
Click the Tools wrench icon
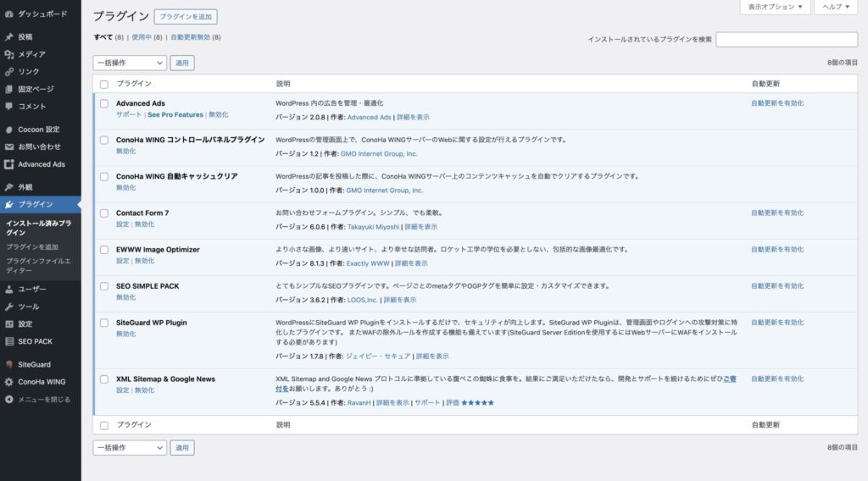8,307
